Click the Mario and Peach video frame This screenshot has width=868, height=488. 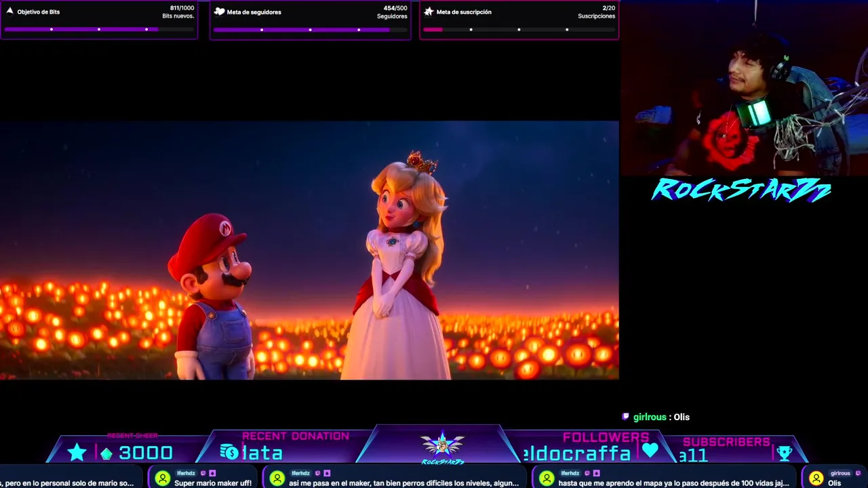coord(309,250)
